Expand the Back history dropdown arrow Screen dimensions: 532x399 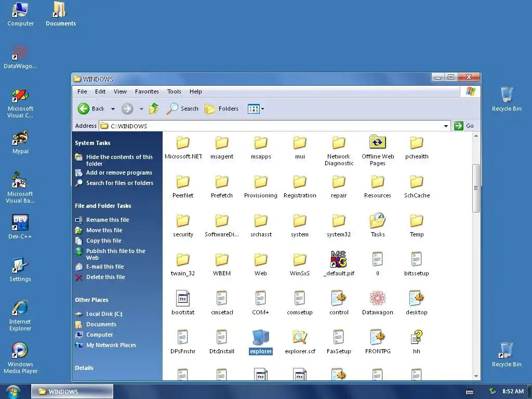click(x=113, y=109)
